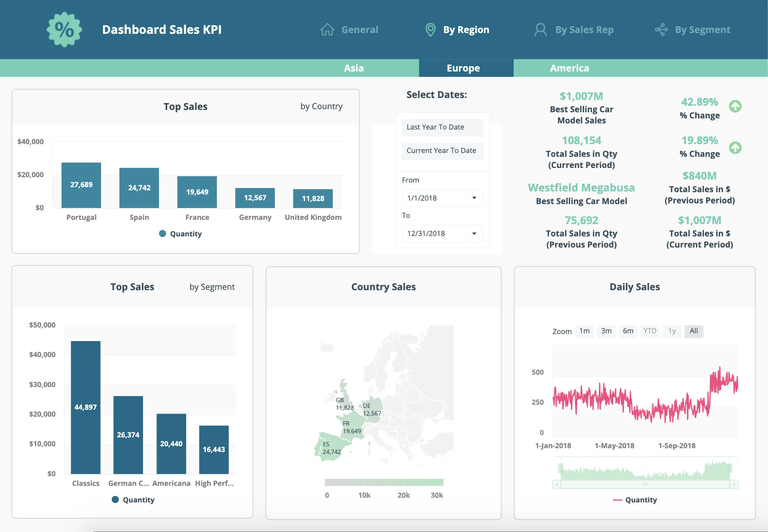Click the By Segment share nodes icon

(661, 30)
